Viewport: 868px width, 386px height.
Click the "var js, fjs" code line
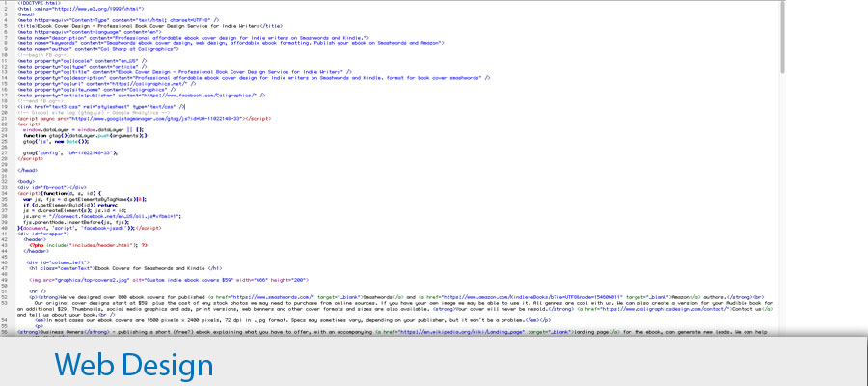(85, 199)
